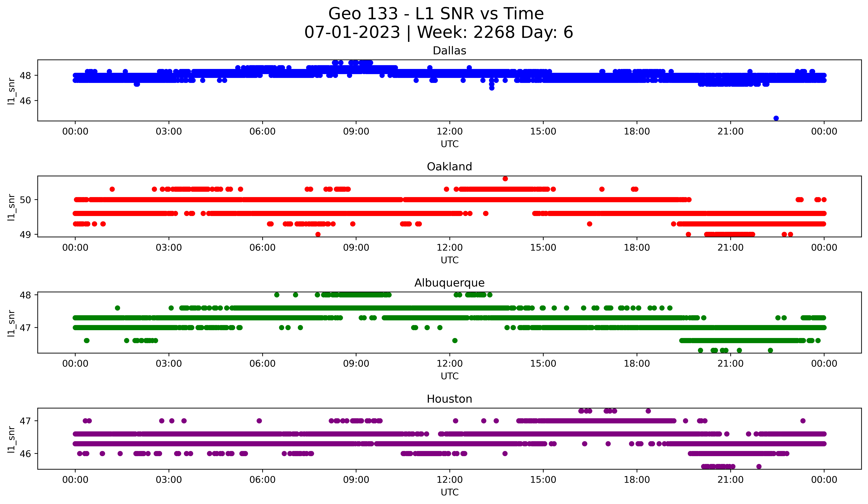Click the 03:00 tick label under the Oakland plot
The image size is (868, 504).
tap(169, 248)
